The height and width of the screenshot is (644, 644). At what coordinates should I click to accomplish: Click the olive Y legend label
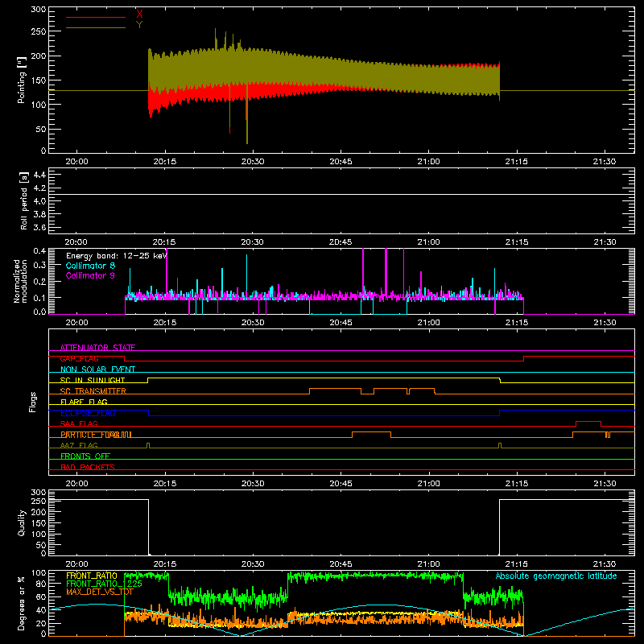click(139, 25)
